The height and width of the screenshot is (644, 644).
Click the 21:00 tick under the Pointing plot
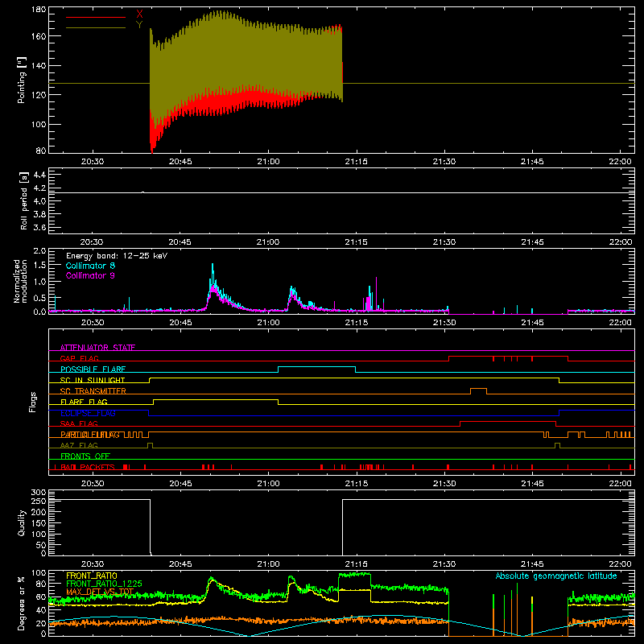tap(268, 162)
